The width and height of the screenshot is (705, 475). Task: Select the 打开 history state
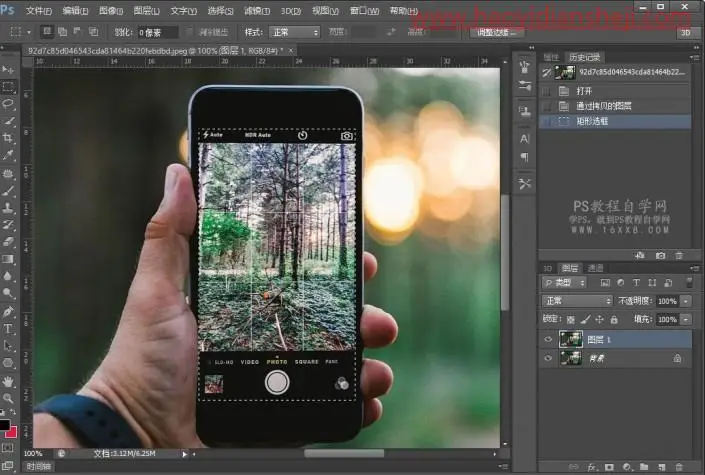(x=615, y=91)
